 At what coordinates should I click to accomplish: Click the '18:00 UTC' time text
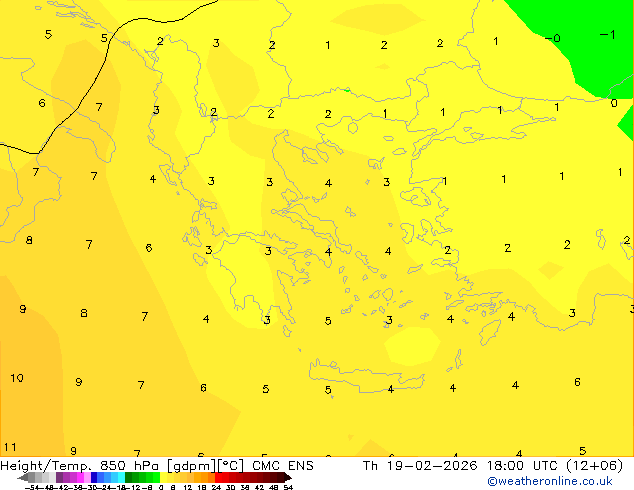pyautogui.click(x=522, y=466)
